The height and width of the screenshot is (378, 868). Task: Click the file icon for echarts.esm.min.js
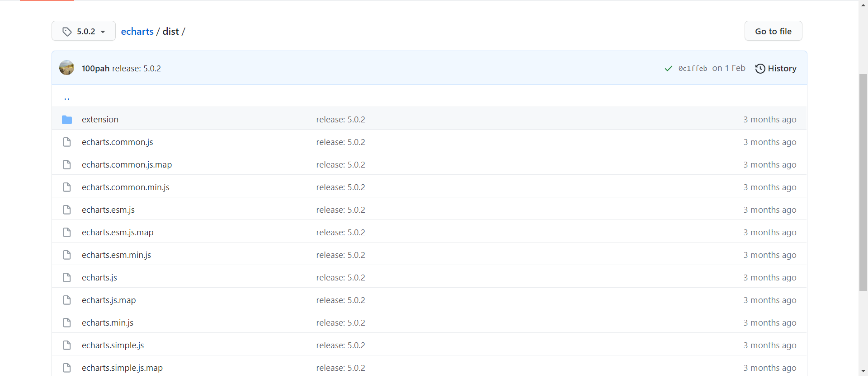click(67, 255)
